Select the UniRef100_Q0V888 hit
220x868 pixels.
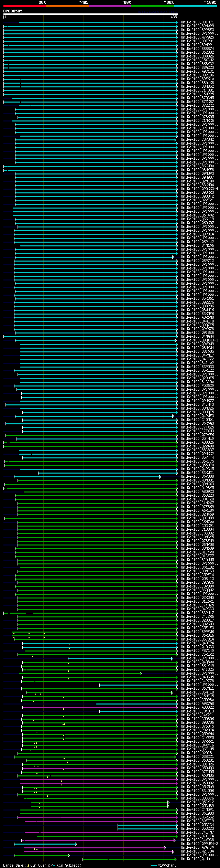[197, 476]
